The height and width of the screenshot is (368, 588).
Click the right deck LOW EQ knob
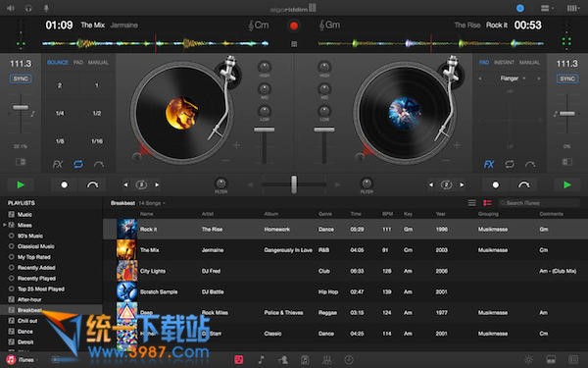pos(324,111)
